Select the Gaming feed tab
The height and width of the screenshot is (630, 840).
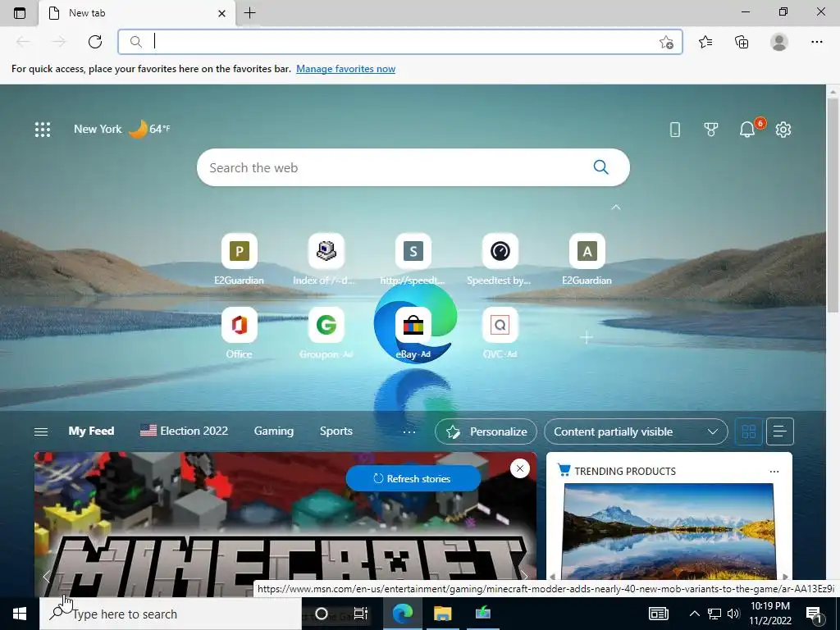274,431
